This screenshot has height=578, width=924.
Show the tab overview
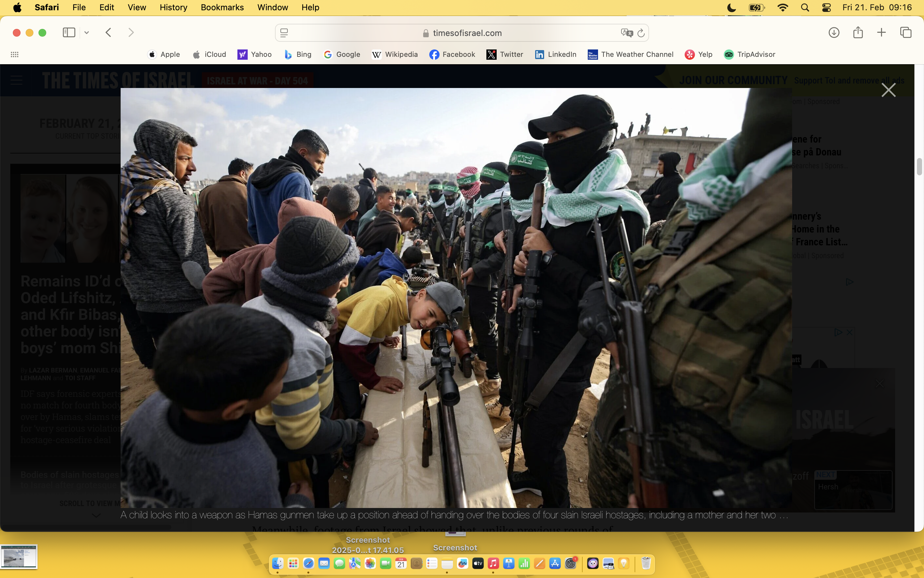pos(906,32)
